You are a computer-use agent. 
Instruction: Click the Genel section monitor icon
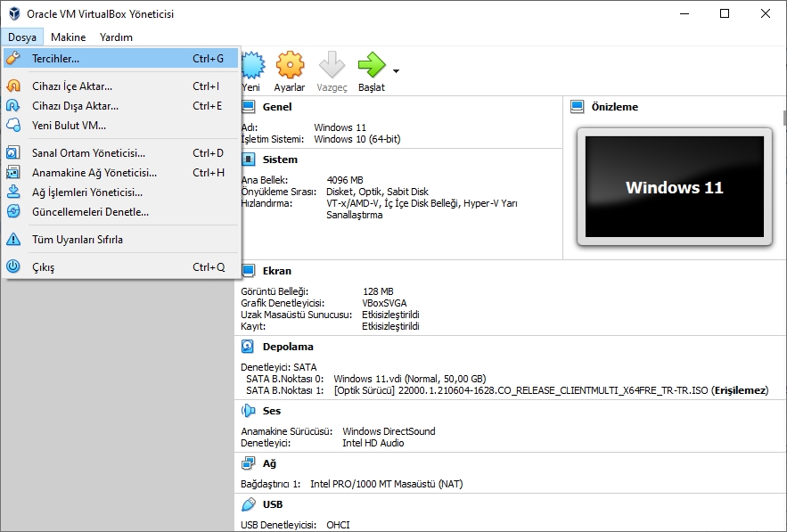[248, 106]
